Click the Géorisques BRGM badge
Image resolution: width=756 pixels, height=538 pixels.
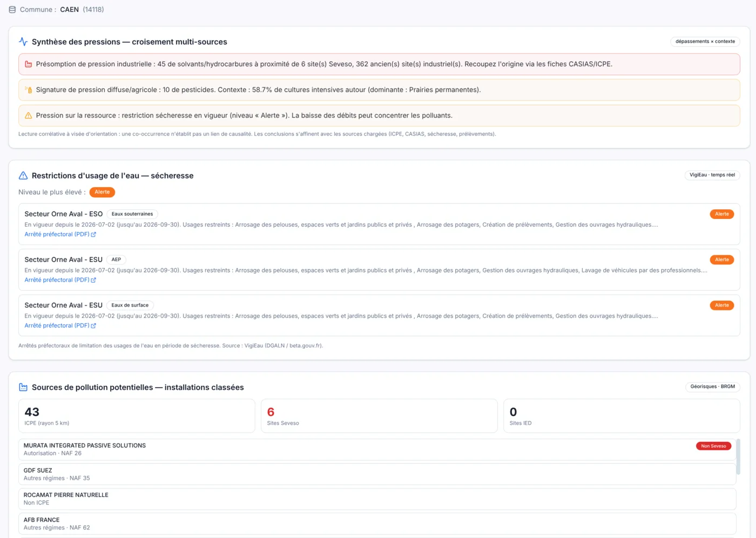coord(713,386)
